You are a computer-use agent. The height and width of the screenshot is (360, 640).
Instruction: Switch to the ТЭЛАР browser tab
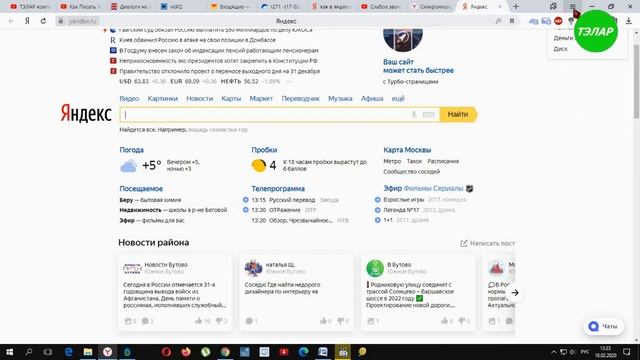coord(30,7)
